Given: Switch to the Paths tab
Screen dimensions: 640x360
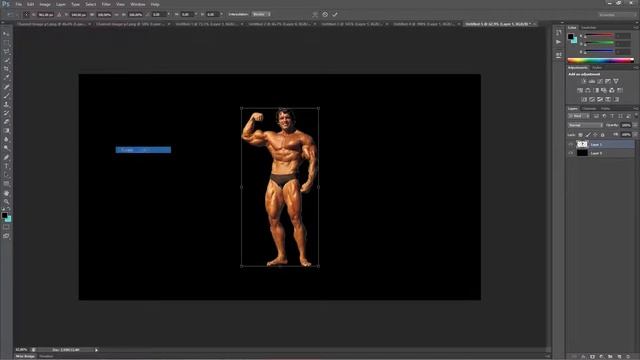Looking at the screenshot, I should click(606, 109).
